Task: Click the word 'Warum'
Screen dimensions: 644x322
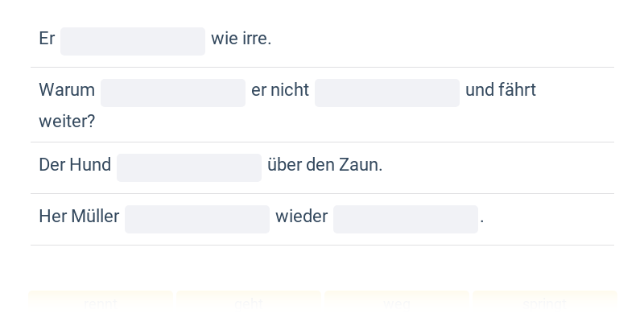Action: coord(67,90)
